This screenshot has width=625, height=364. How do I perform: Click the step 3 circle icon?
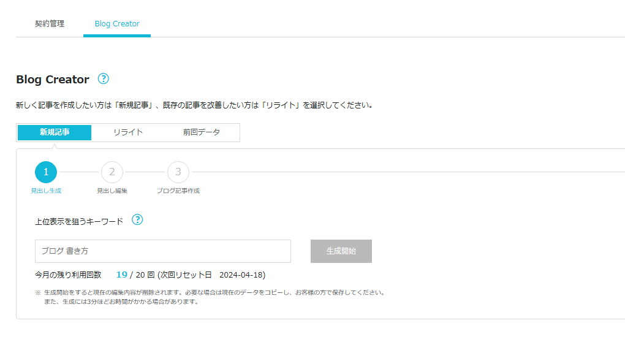pyautogui.click(x=178, y=172)
